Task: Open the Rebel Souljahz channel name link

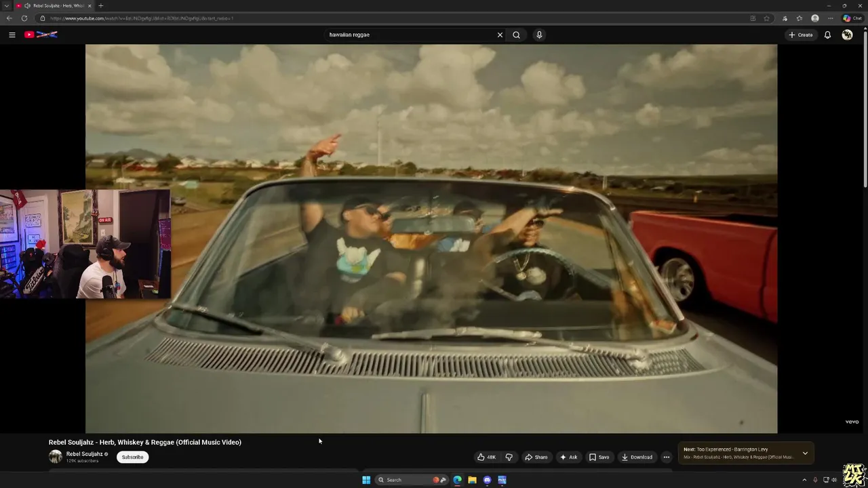Action: (84, 454)
